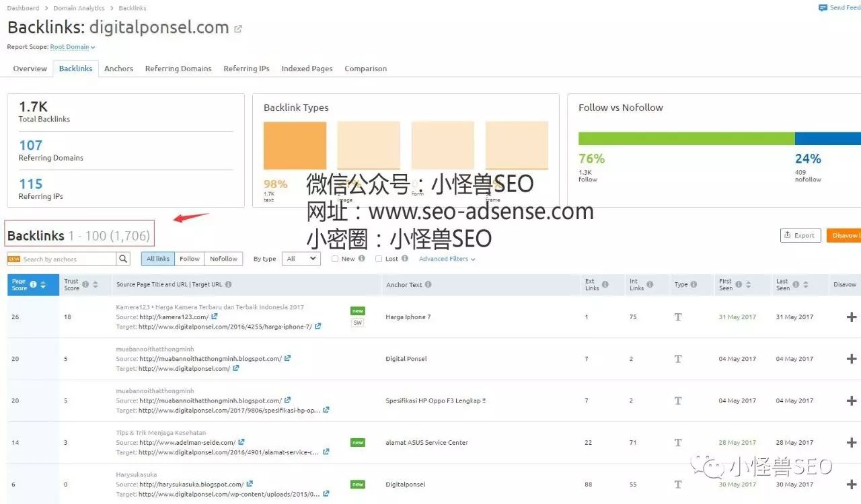Image resolution: width=861 pixels, height=504 pixels.
Task: Sort table by Trust Score arrows
Action: [95, 285]
